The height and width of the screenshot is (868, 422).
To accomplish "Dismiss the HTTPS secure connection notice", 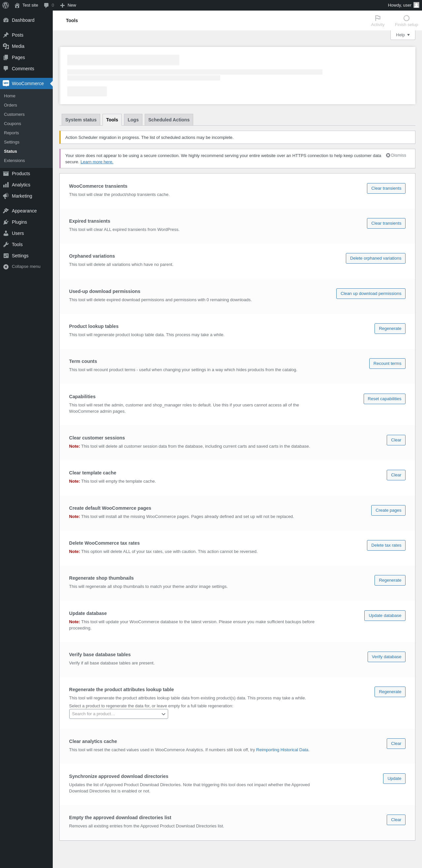I will [x=396, y=155].
